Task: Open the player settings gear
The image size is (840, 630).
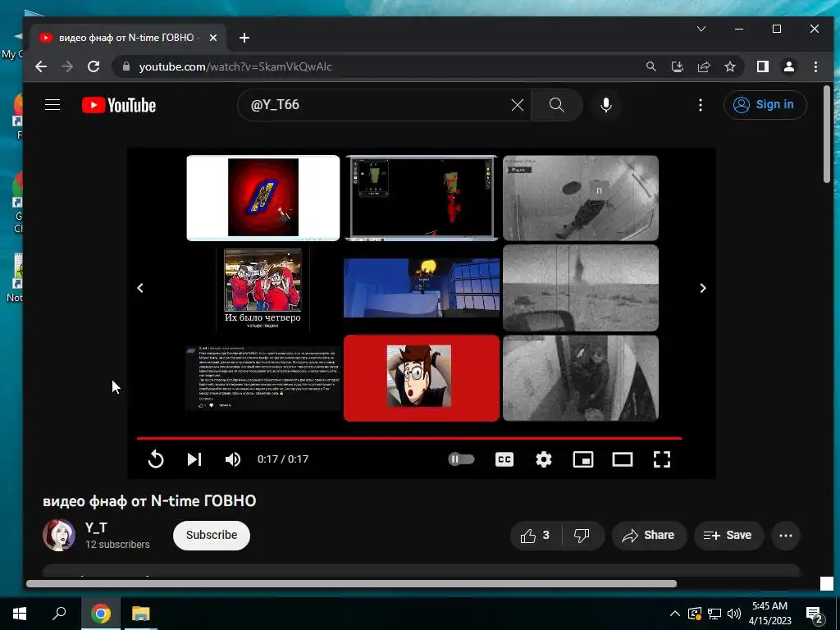Action: point(544,459)
